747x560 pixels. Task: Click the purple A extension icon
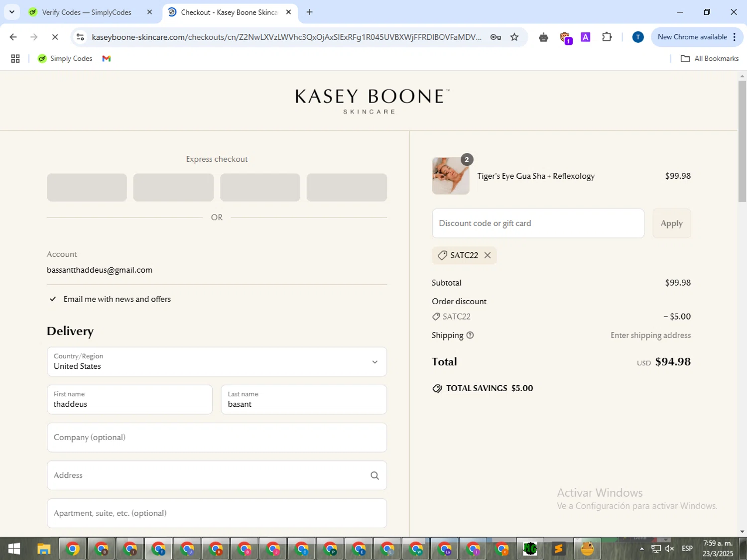click(x=586, y=37)
